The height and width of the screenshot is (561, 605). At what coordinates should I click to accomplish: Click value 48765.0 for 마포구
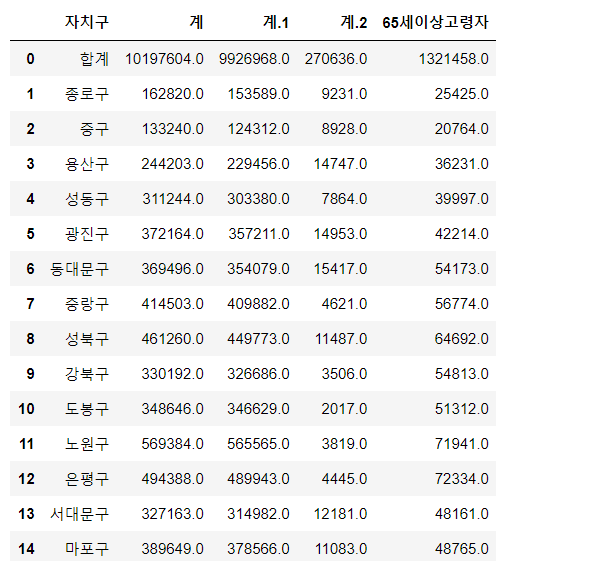(462, 549)
